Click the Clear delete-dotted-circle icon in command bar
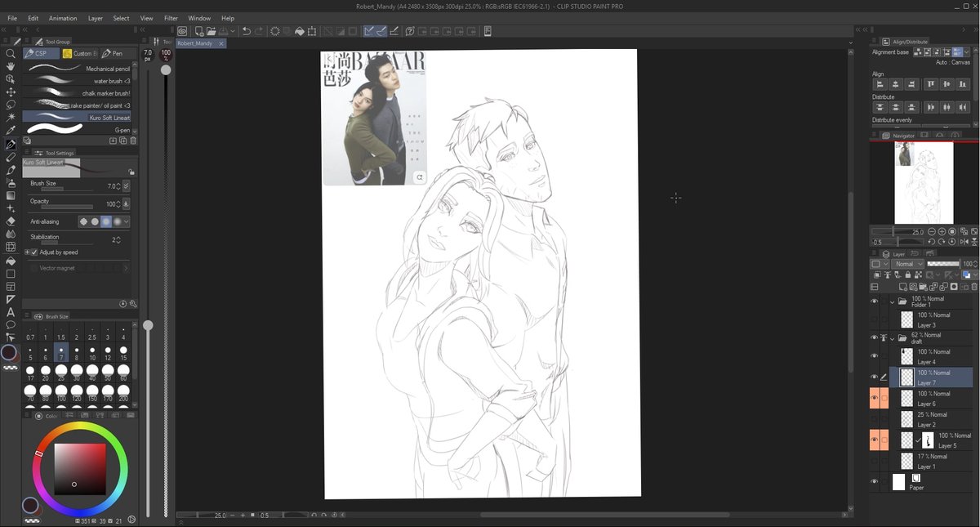This screenshot has width=980, height=527. 275,31
